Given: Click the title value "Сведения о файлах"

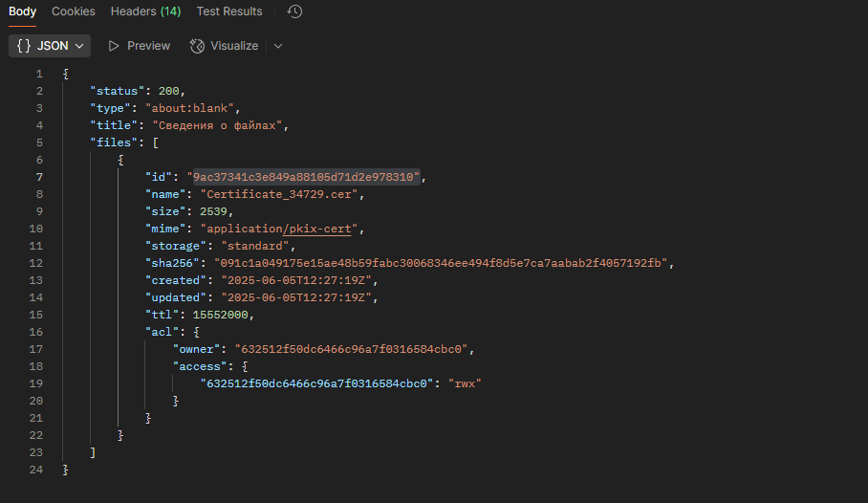Looking at the screenshot, I should point(217,125).
